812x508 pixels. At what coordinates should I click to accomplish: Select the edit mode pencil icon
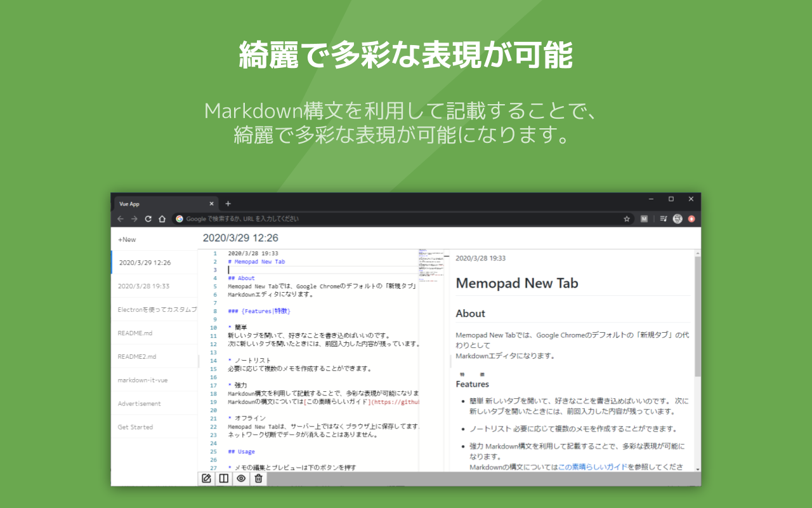[x=206, y=479]
